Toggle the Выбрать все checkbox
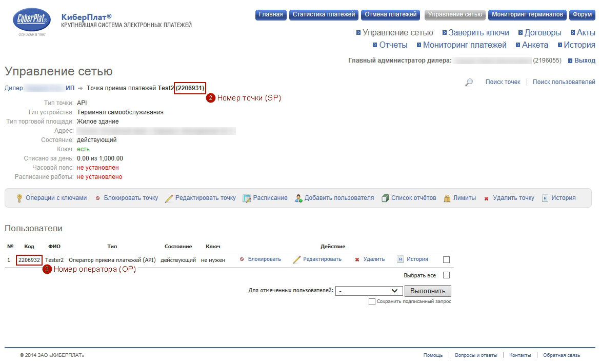600x364 pixels. [446, 275]
